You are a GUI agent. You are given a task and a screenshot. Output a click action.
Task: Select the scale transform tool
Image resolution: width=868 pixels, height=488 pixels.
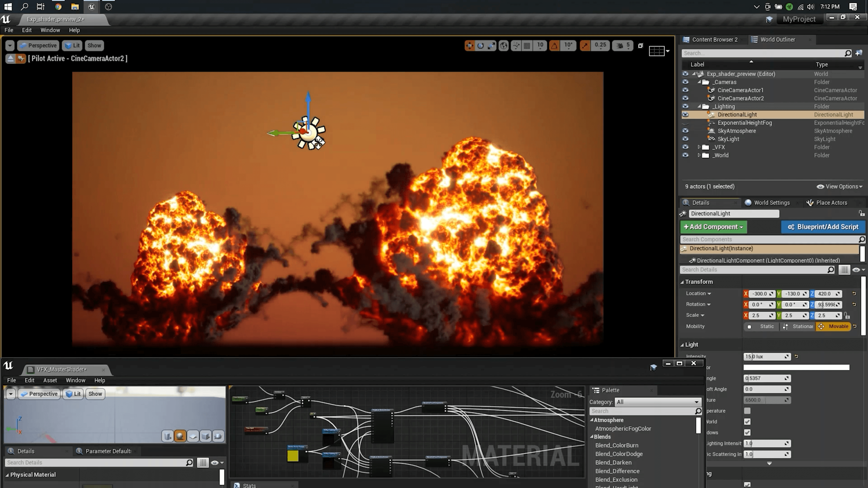tap(492, 45)
